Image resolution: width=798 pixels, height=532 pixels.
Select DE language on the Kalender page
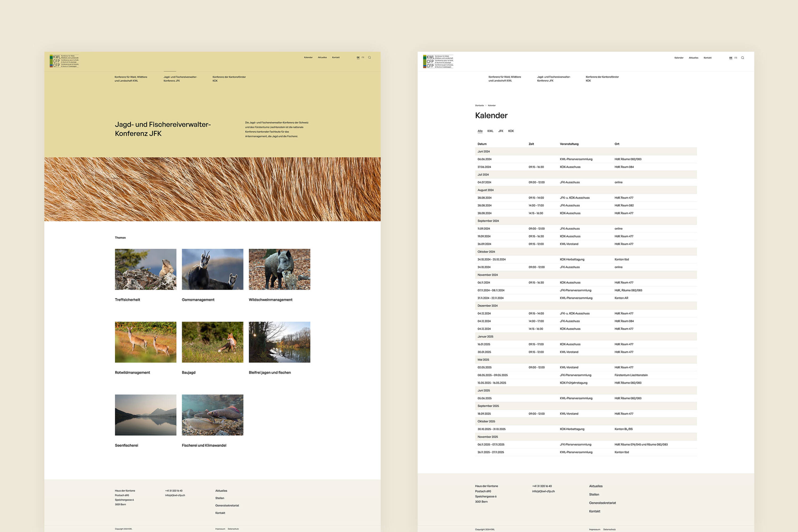click(730, 58)
